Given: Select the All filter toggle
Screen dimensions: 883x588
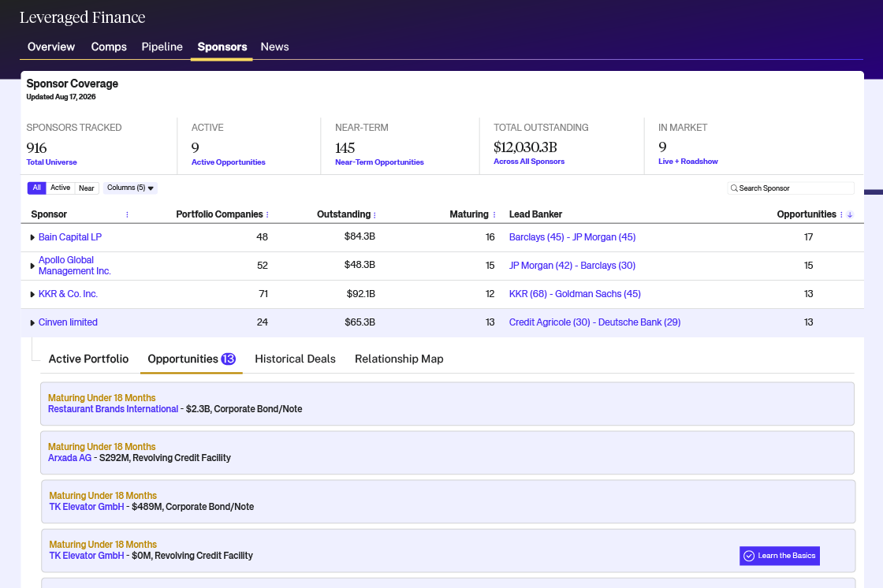Looking at the screenshot, I should tap(36, 188).
